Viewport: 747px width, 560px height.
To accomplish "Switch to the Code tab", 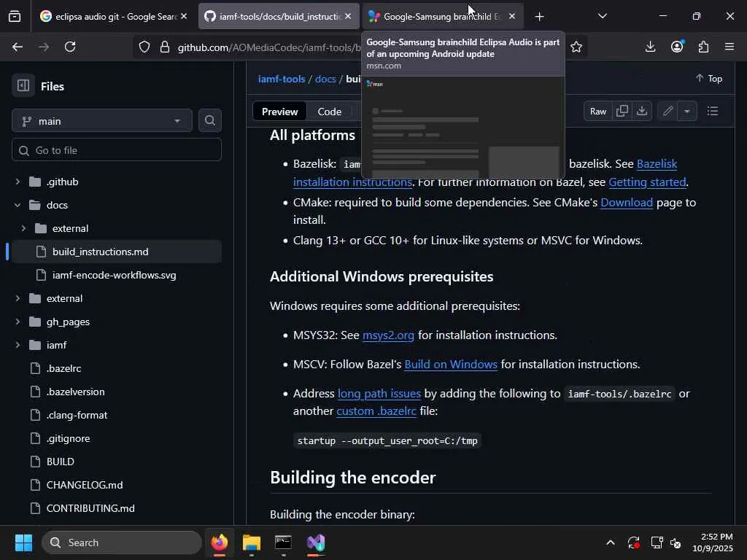I will [x=329, y=112].
